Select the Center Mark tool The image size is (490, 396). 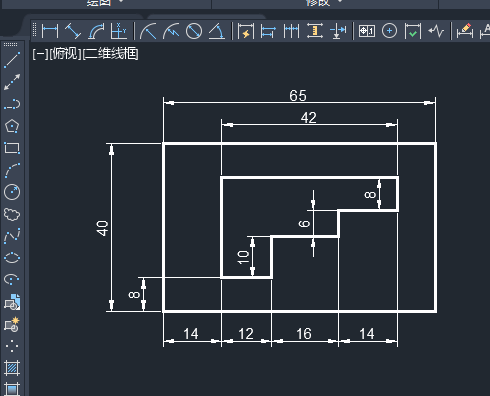tap(389, 31)
